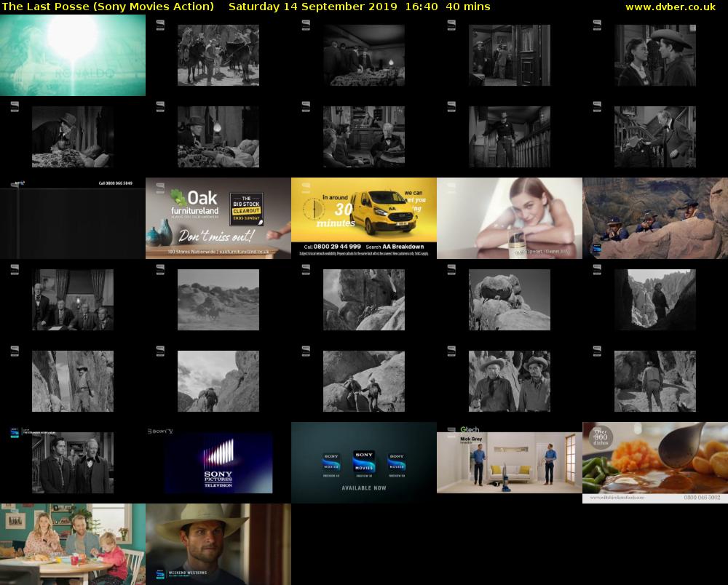728x585 pixels.
Task: Select thumbnail of man silhouetted in rock gap
Action: point(655,300)
